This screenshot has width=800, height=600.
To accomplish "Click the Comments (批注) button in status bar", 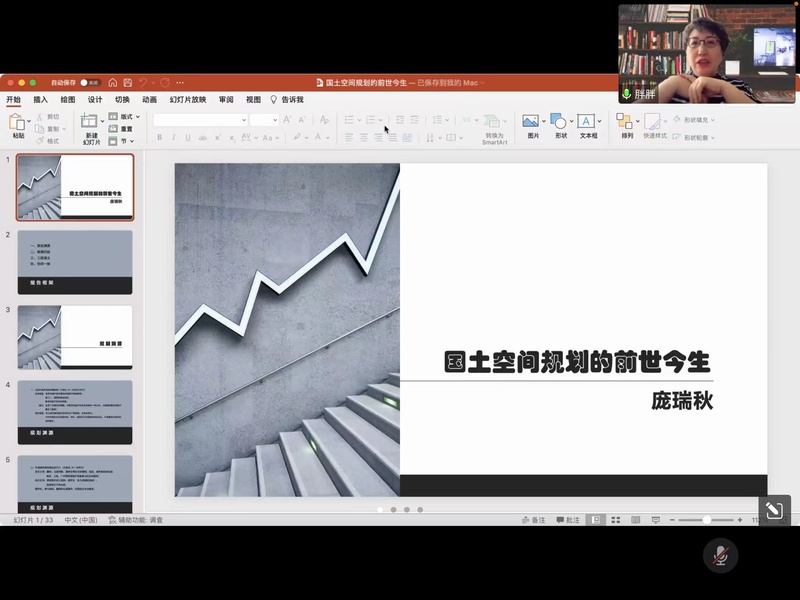I will pos(568,520).
